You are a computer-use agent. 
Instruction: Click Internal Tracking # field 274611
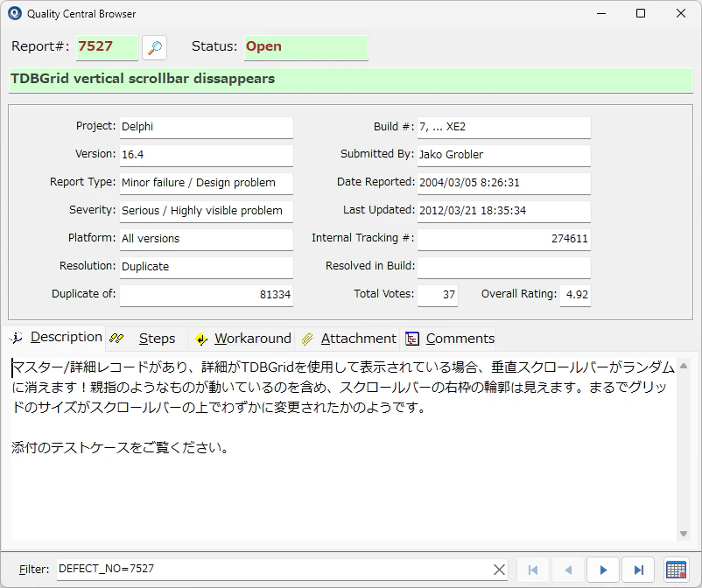pyautogui.click(x=504, y=239)
